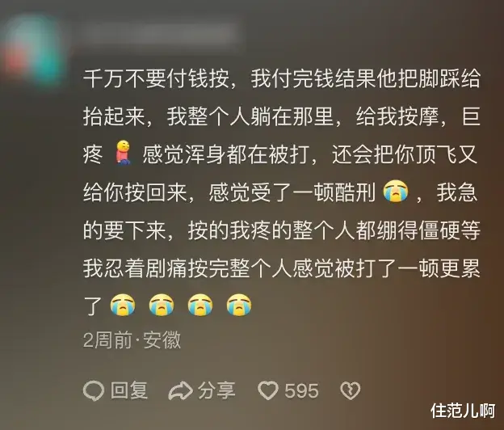Click the second crying emoji in the final row

click(162, 305)
